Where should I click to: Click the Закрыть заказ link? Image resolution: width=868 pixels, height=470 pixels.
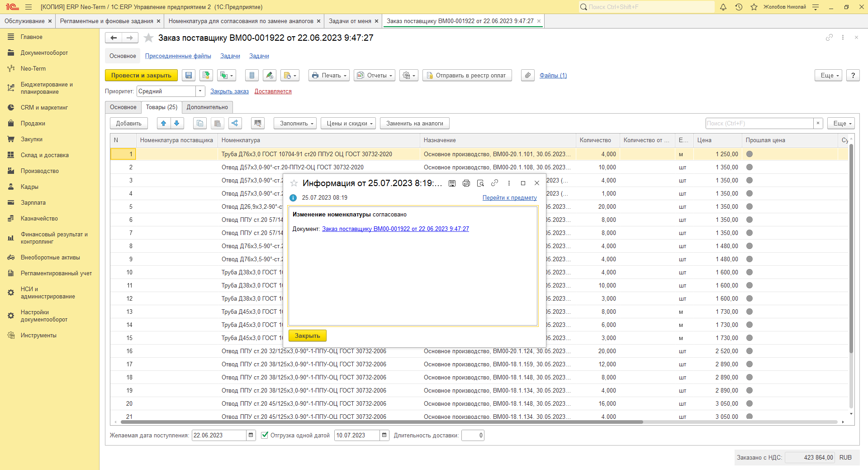[x=229, y=91]
